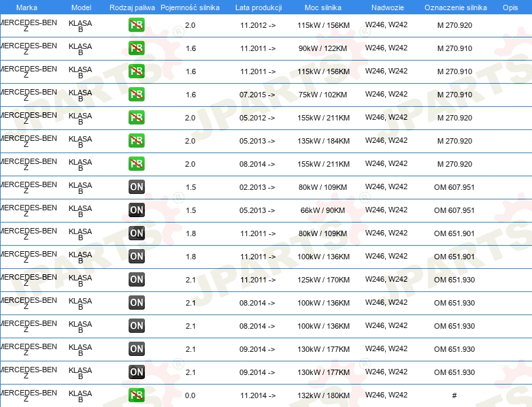Click the Marka column header
532x407 pixels.
coord(27,7)
